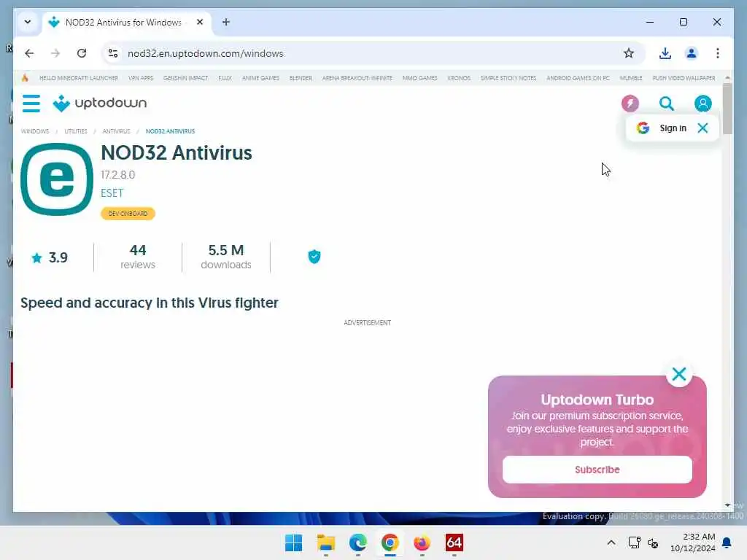Click the notification bell in system tray
The image size is (747, 560).
pyautogui.click(x=727, y=542)
